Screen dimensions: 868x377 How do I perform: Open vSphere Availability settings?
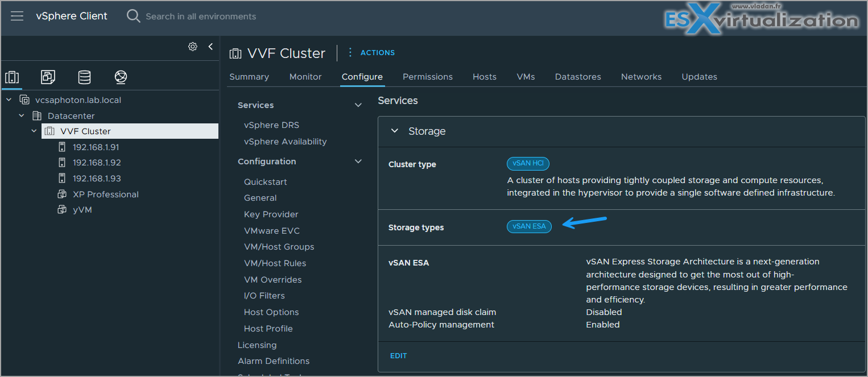(x=286, y=142)
